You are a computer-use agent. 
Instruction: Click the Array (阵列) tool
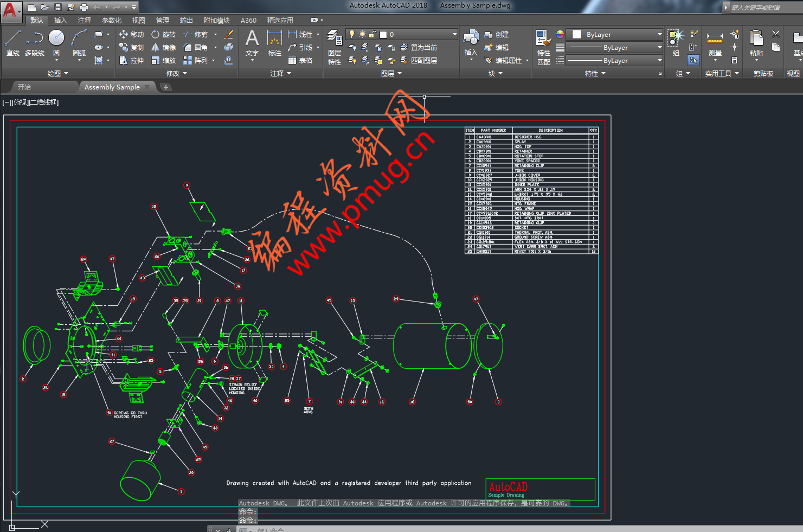196,60
